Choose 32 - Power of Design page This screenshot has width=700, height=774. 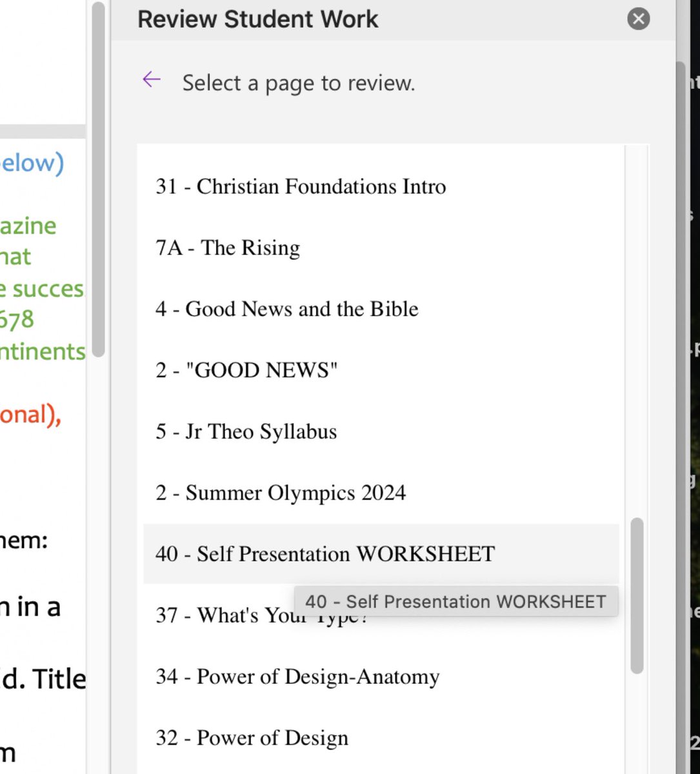tap(381, 738)
